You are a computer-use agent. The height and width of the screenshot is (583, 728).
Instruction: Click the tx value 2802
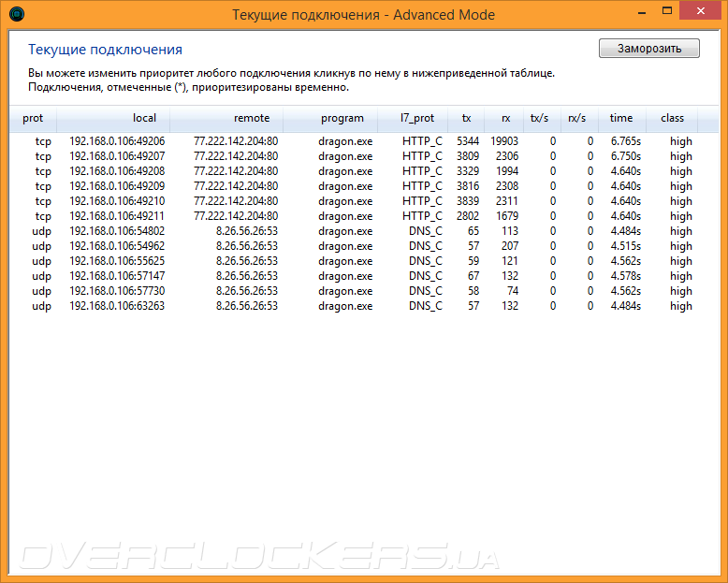pyautogui.click(x=468, y=216)
